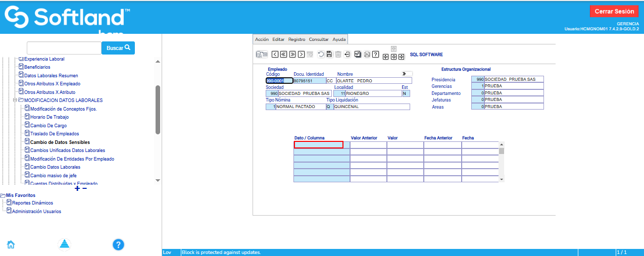Go to the first record (double left arrow)
Screen dimensions: 644x256
pos(283,55)
